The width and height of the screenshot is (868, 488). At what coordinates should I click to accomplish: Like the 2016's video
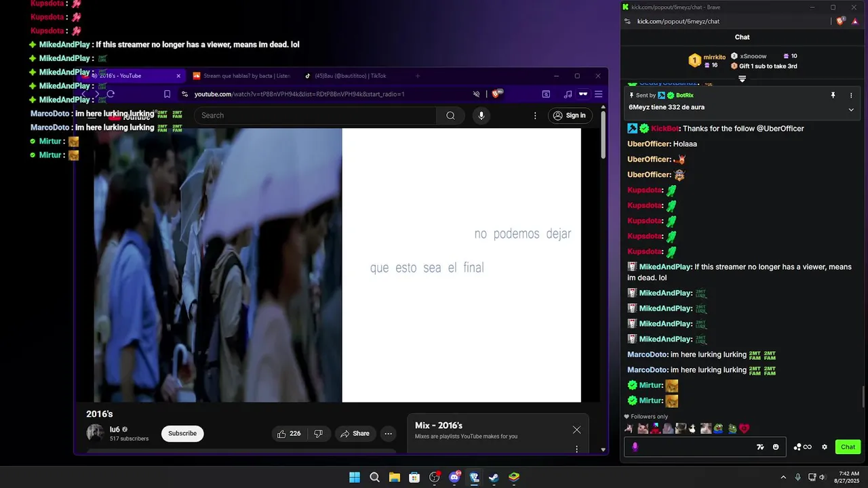(x=288, y=434)
